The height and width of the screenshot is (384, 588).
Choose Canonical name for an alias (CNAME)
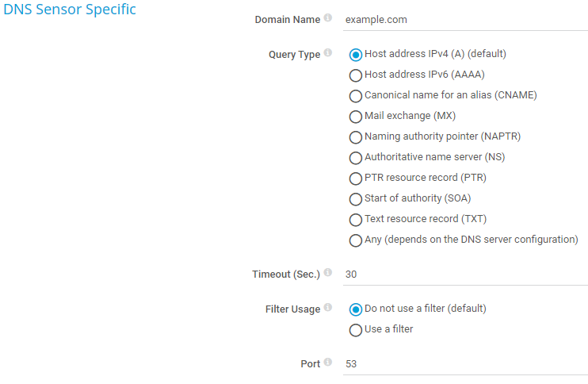pyautogui.click(x=356, y=96)
